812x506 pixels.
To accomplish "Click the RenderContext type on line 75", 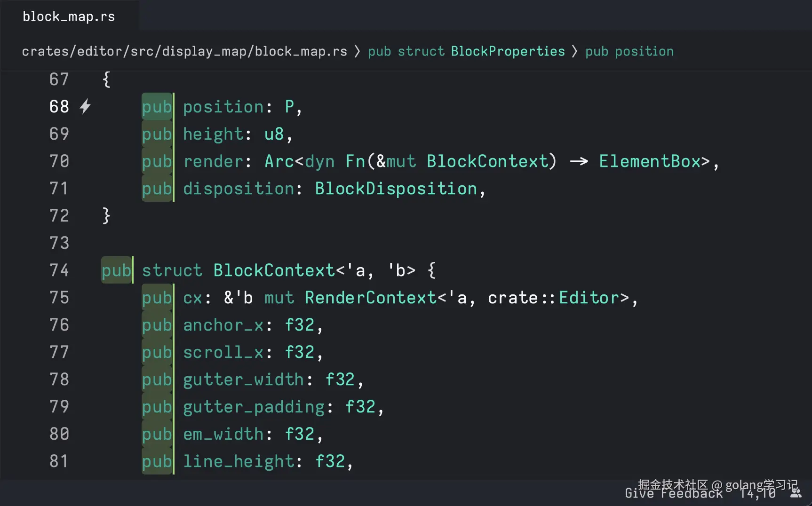I will pos(370,298).
